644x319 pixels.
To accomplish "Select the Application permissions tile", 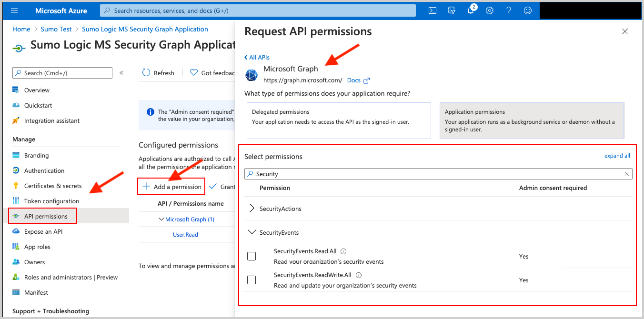I will pos(532,120).
